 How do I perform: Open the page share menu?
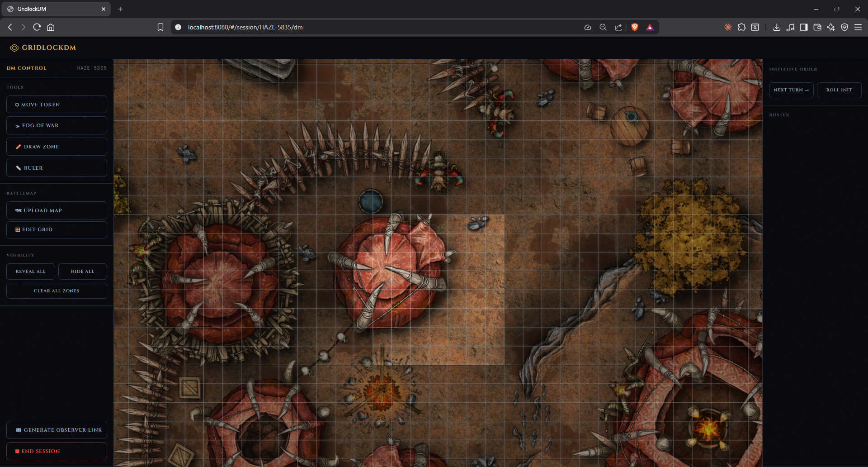[x=619, y=27]
